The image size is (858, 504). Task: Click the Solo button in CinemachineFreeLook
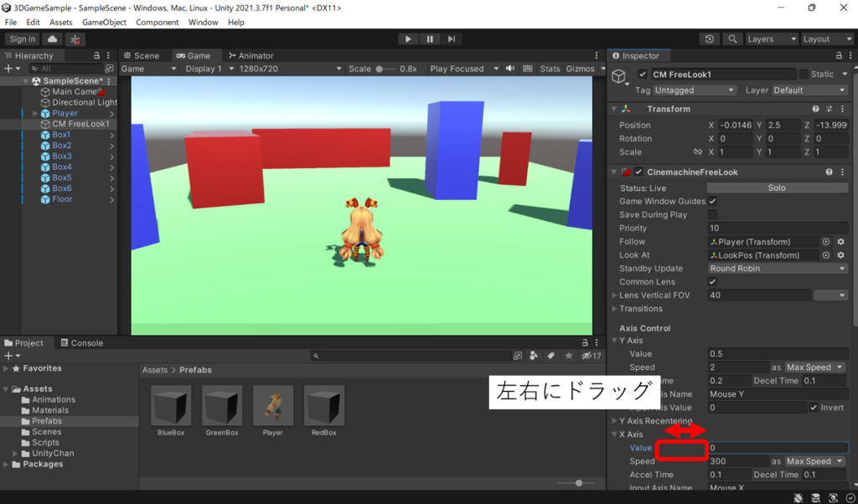coord(777,188)
